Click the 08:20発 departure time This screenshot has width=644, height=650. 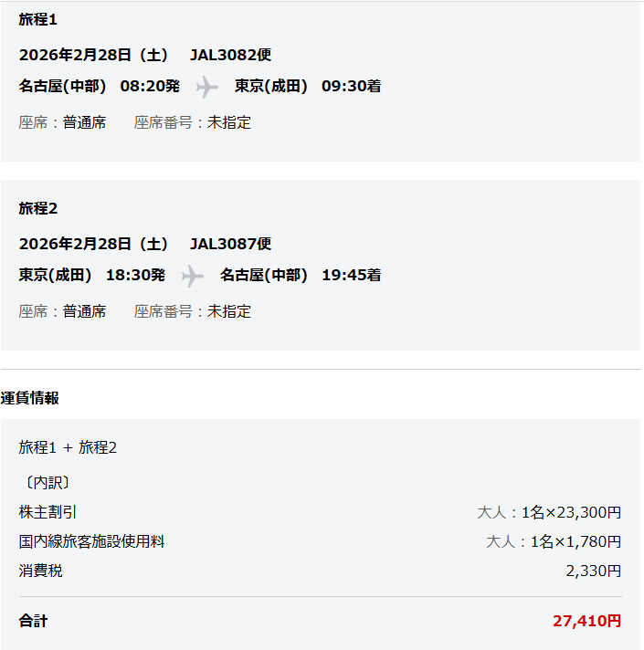point(150,87)
